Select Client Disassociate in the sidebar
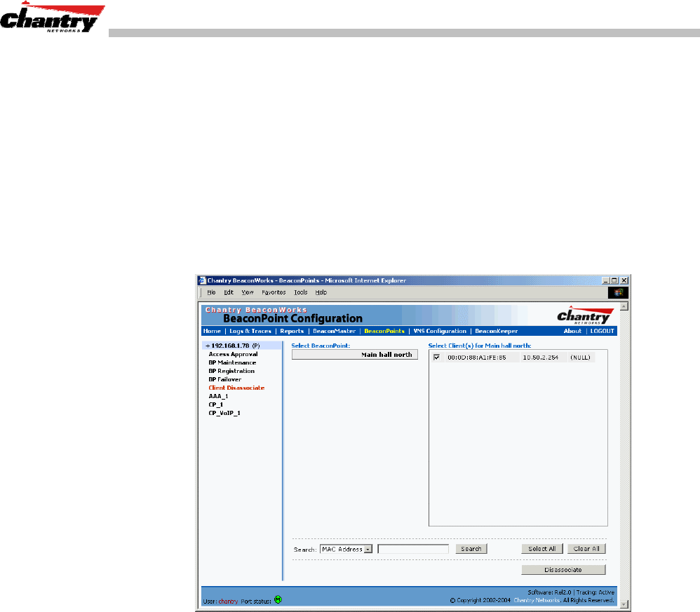Image resolution: width=700 pixels, height=612 pixels. click(236, 388)
